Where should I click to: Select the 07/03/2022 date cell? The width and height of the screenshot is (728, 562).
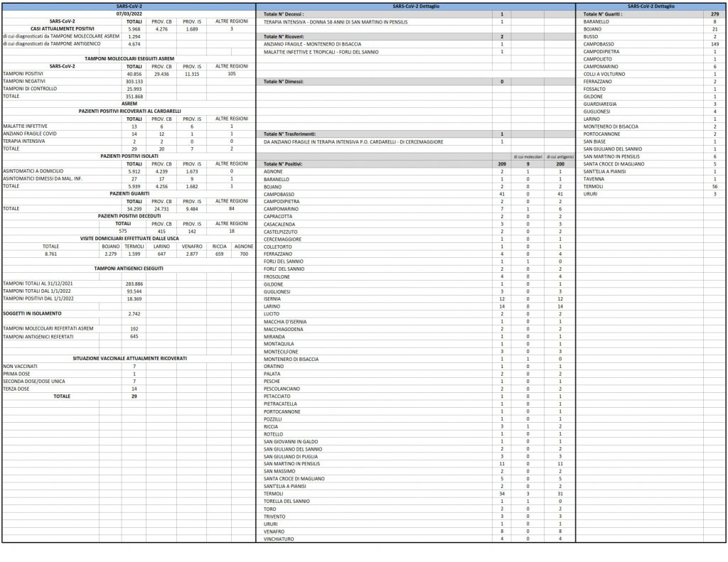(129, 14)
